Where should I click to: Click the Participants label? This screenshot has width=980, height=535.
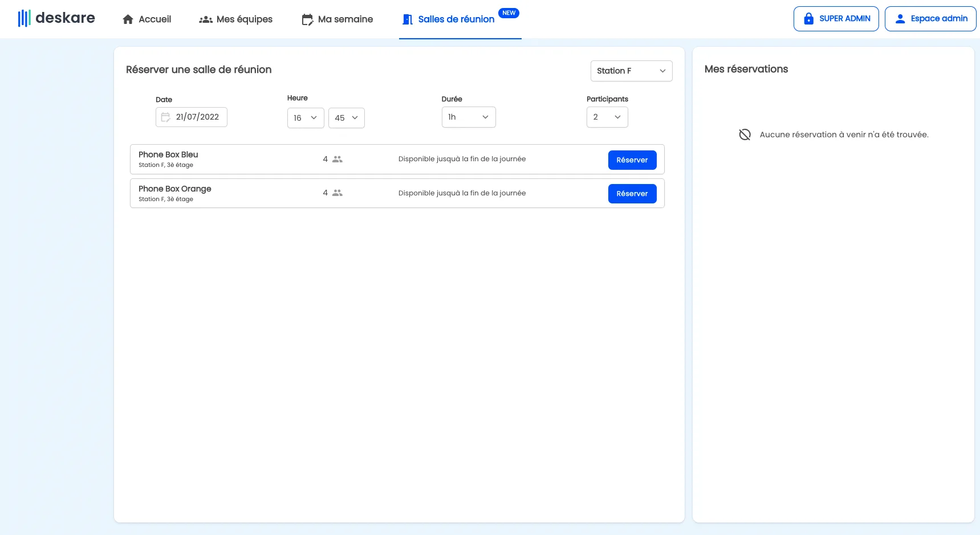(x=607, y=99)
